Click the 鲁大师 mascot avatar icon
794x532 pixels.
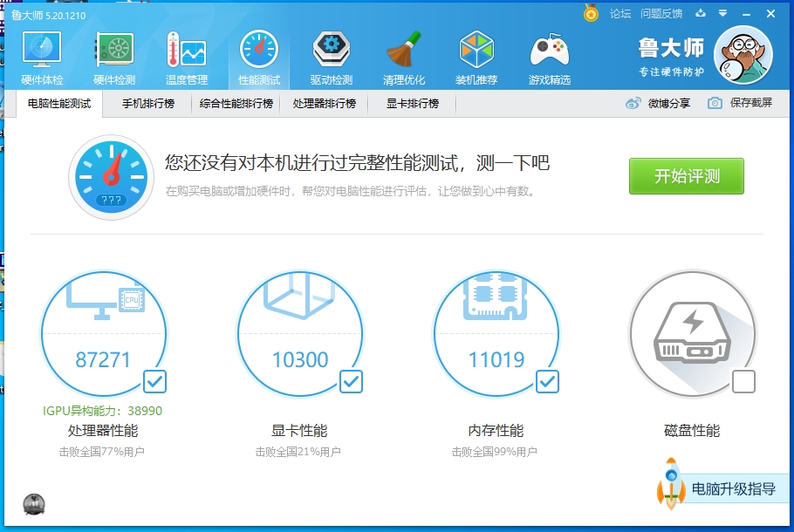coord(743,53)
